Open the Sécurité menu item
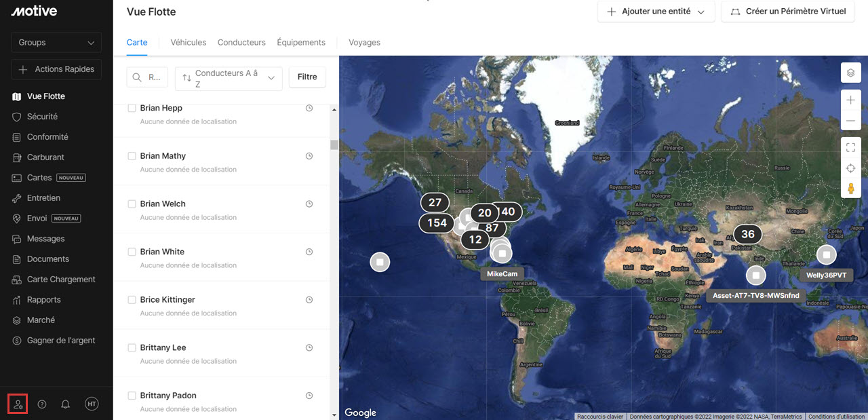Screen dimensions: 868x420 (42, 117)
